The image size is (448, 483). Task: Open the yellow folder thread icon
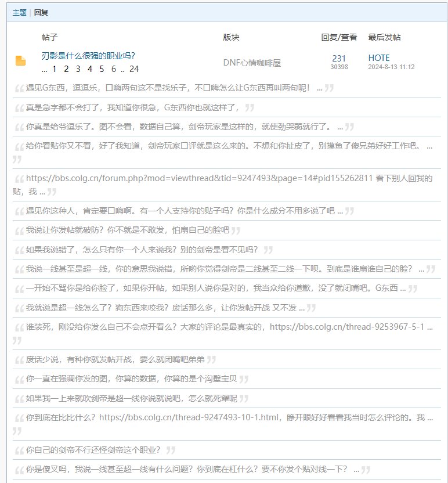[x=21, y=61]
